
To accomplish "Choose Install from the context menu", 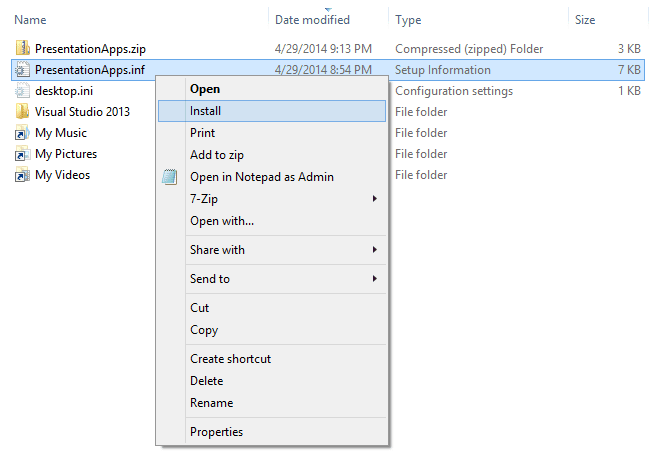I will tap(206, 111).
